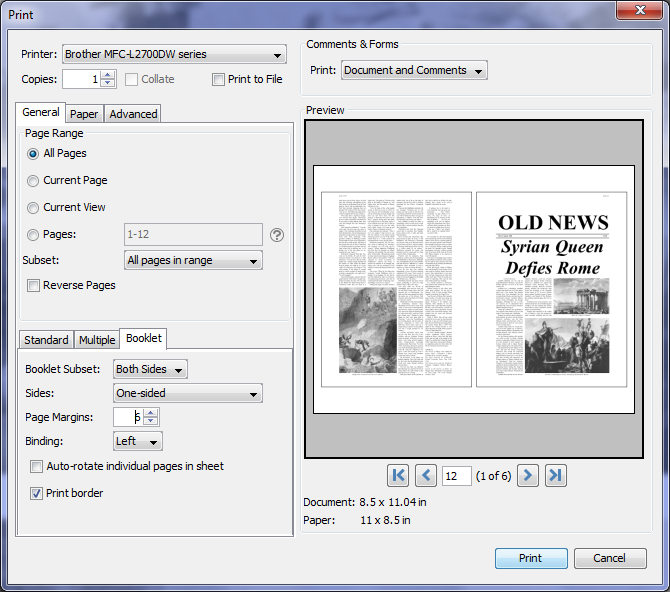Go to first preview sheet
Viewport: 670px width, 592px height.
point(398,475)
